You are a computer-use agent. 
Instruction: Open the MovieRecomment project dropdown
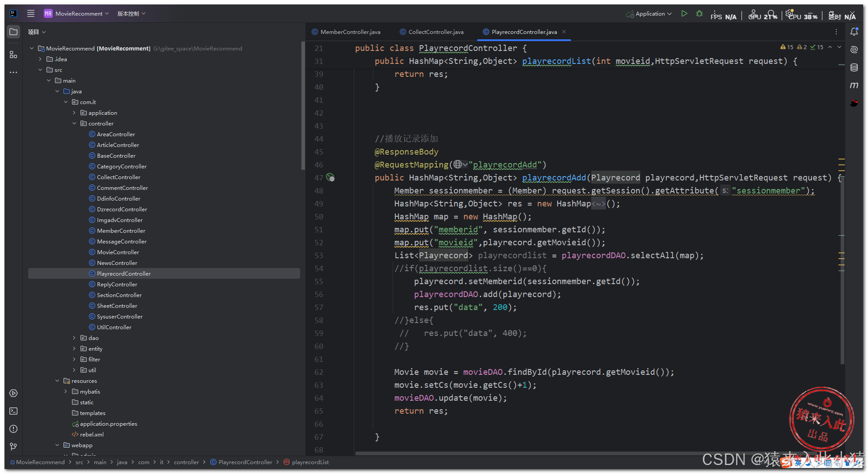pyautogui.click(x=76, y=13)
